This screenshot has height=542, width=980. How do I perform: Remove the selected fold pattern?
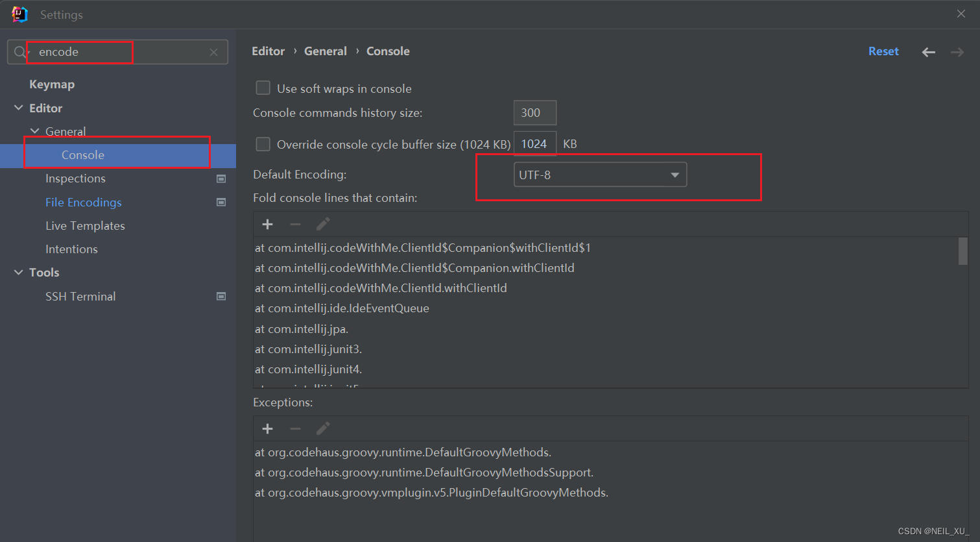click(x=295, y=224)
